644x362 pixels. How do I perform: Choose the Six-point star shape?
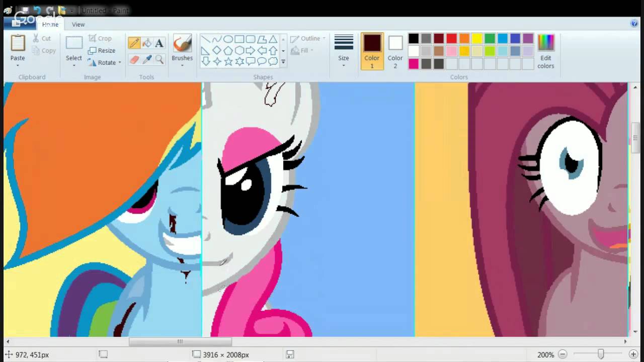pos(239,61)
